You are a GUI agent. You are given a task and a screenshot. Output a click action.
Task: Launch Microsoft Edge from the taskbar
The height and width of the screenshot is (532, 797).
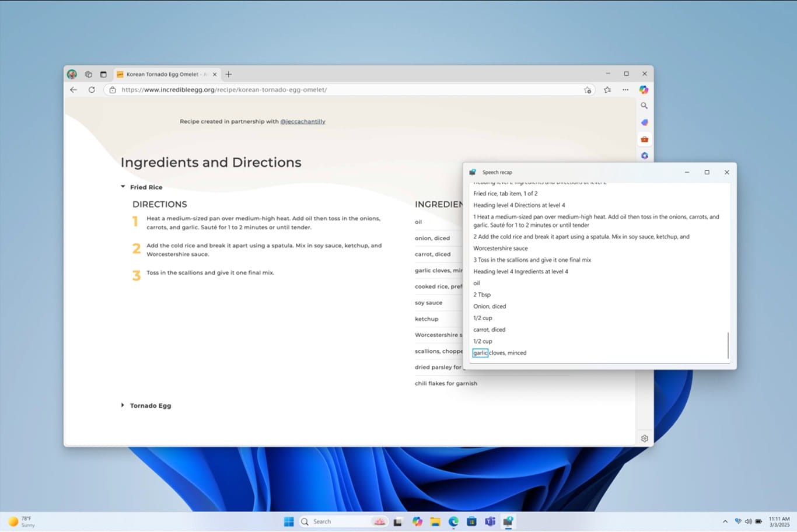coord(453,521)
